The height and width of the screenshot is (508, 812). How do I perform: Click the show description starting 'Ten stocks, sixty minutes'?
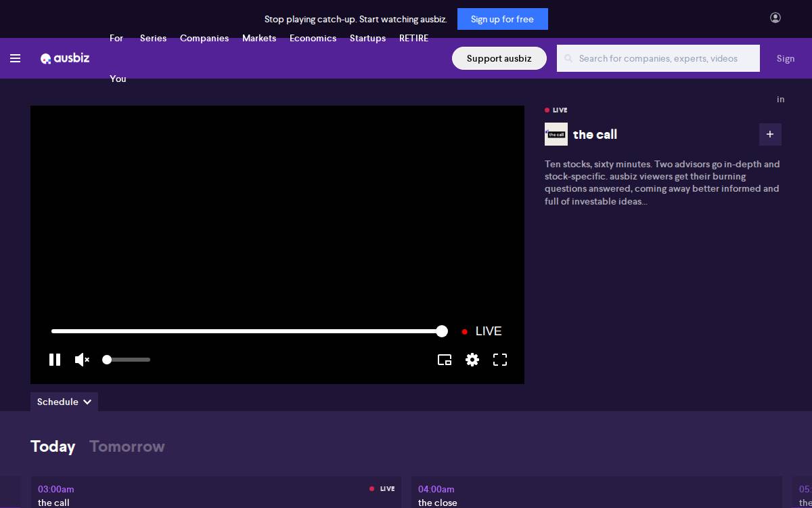[662, 183]
